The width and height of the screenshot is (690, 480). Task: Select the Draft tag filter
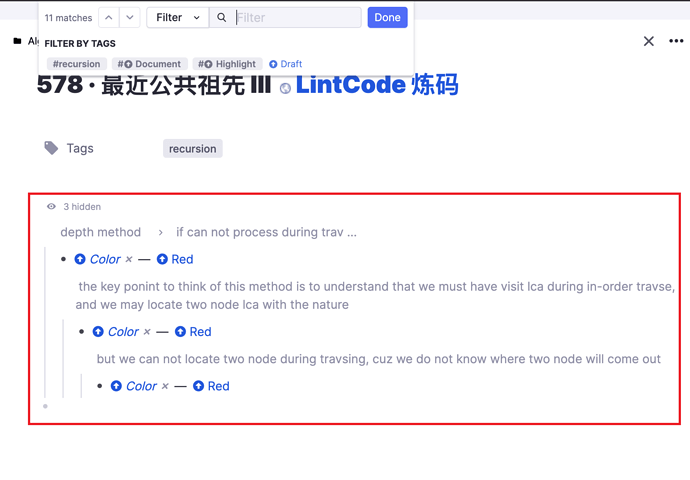click(x=286, y=64)
